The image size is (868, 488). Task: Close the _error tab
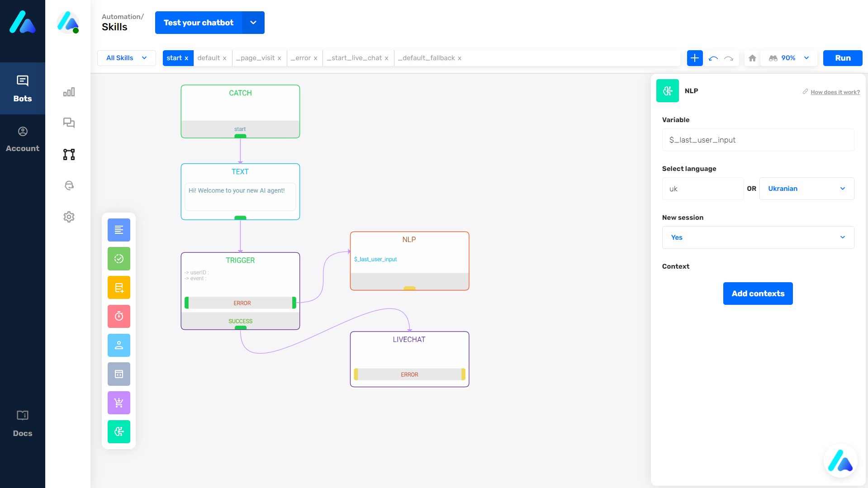[315, 58]
